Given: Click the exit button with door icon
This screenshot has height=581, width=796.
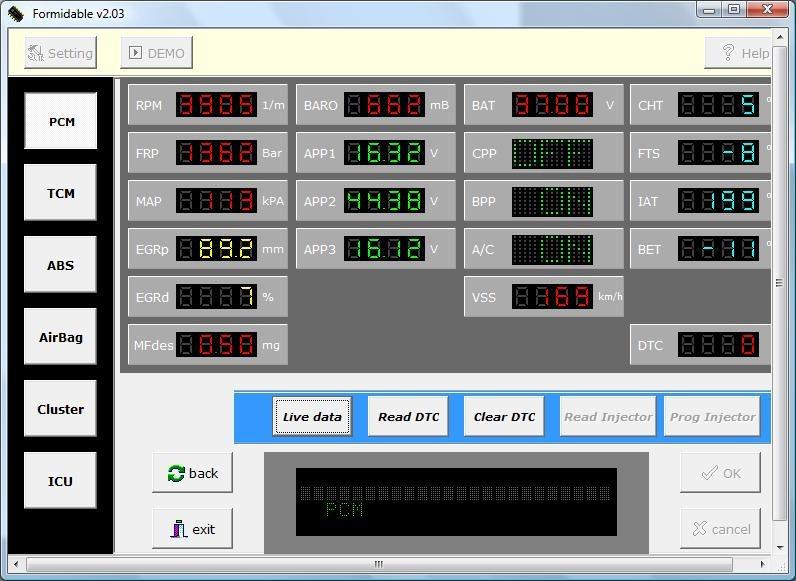Looking at the screenshot, I should [x=193, y=529].
